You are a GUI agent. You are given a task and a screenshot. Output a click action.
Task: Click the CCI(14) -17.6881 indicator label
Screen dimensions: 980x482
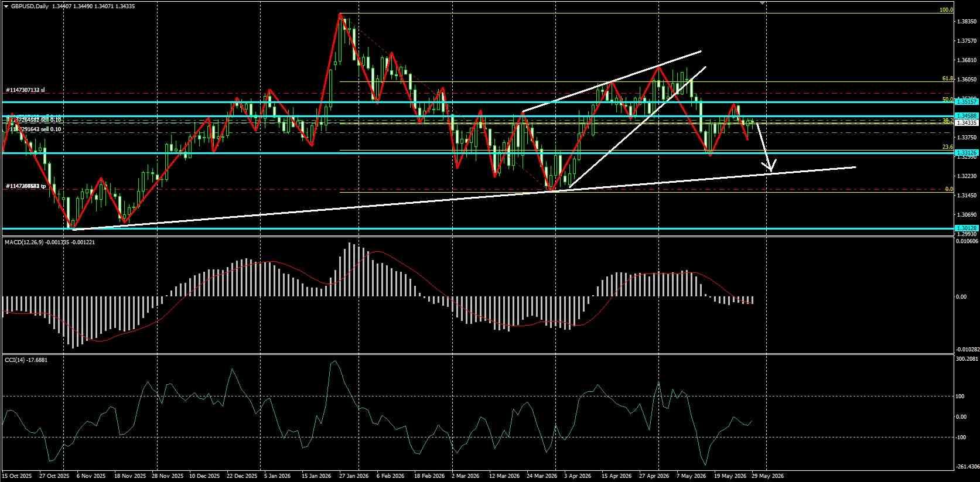(x=26, y=360)
